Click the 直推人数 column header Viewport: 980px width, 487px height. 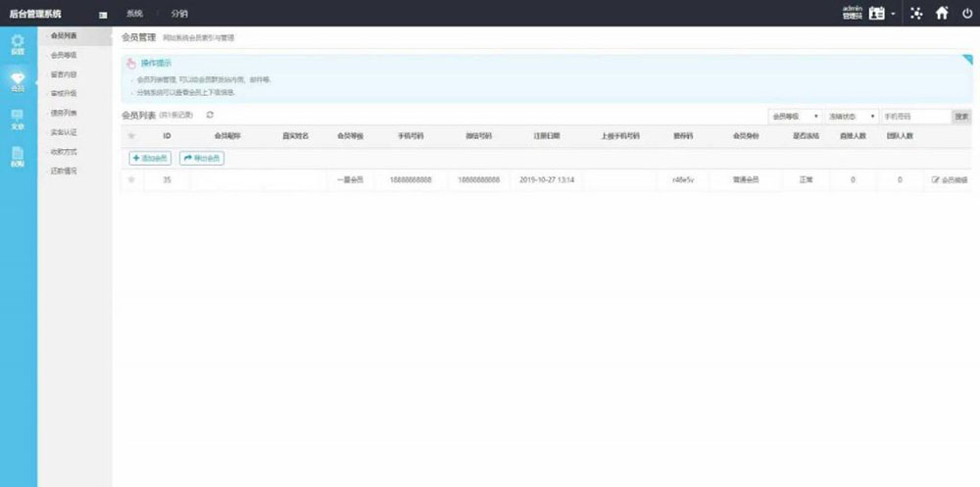click(854, 135)
